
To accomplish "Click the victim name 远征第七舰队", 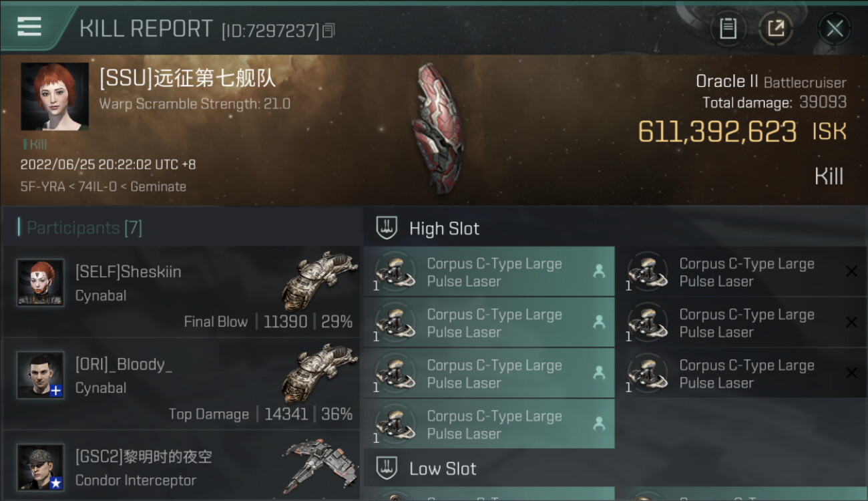I will [x=214, y=78].
